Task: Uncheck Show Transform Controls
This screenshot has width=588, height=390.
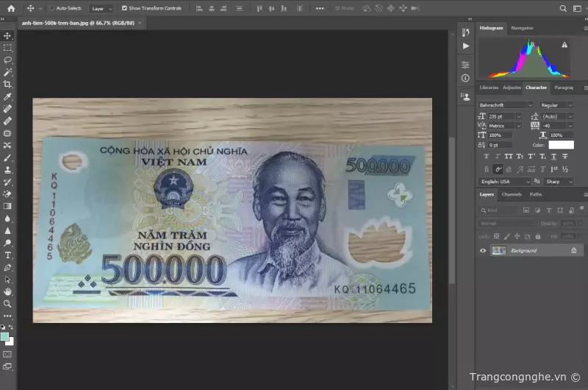Action: click(124, 8)
